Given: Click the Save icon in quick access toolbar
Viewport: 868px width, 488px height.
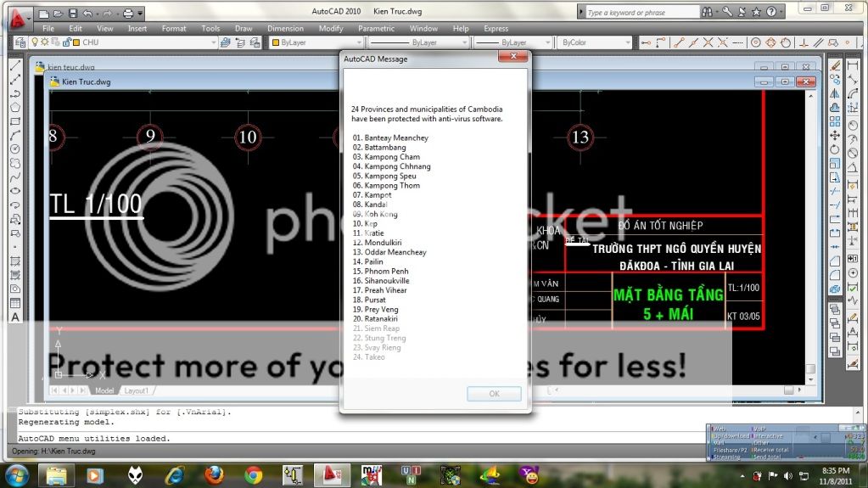Looking at the screenshot, I should click(x=72, y=13).
